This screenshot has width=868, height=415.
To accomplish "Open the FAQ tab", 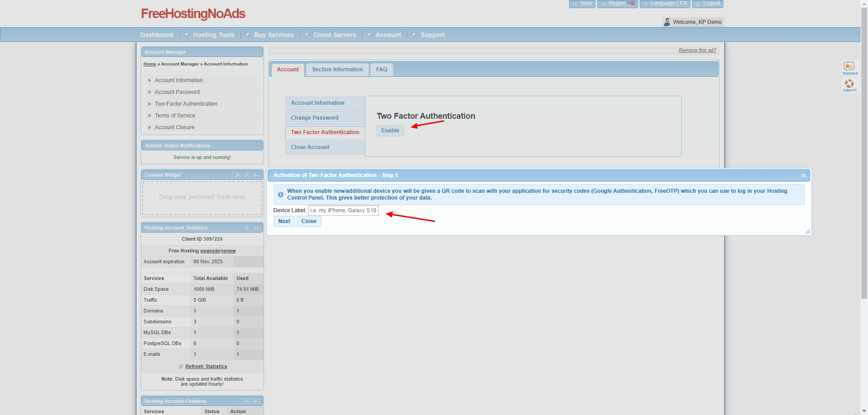I will (382, 70).
